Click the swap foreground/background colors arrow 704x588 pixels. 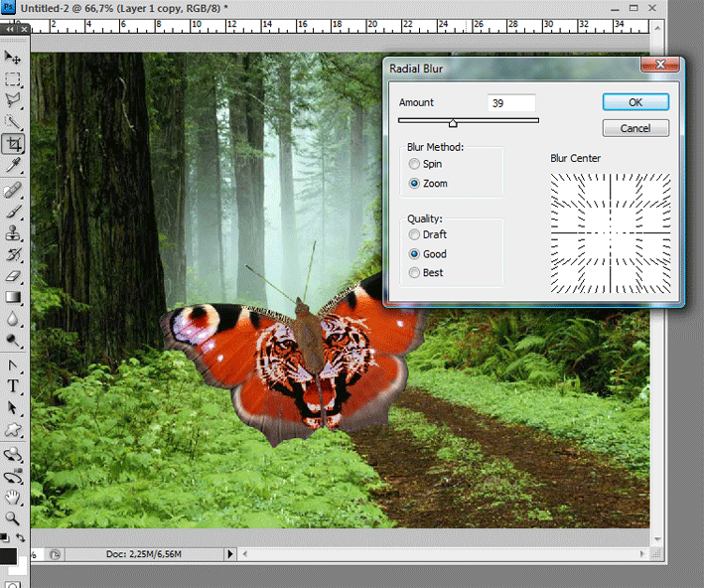[x=20, y=537]
